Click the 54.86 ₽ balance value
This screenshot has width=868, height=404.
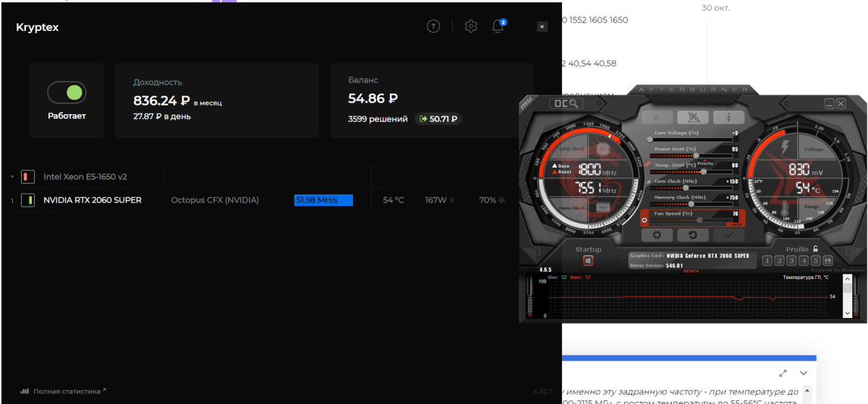(373, 98)
